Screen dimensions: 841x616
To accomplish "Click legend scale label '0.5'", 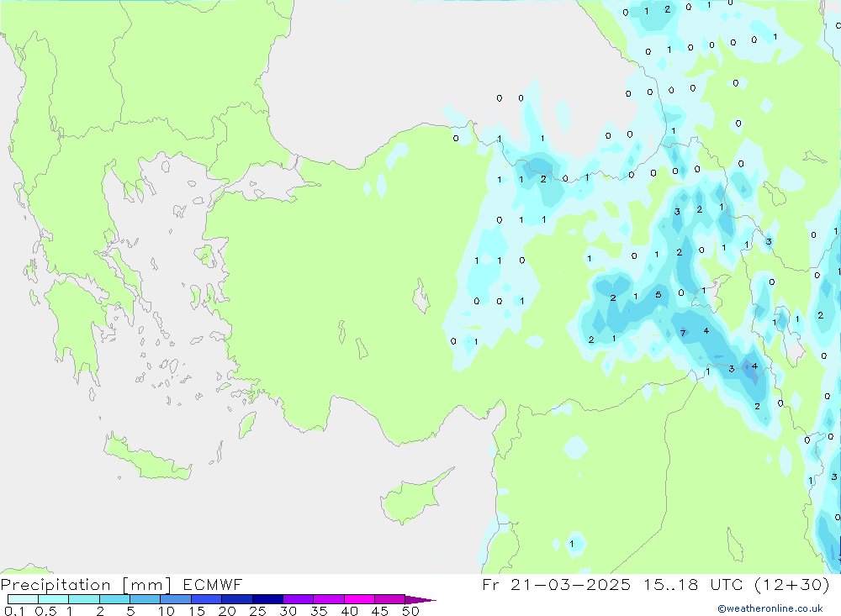I will [x=45, y=611].
